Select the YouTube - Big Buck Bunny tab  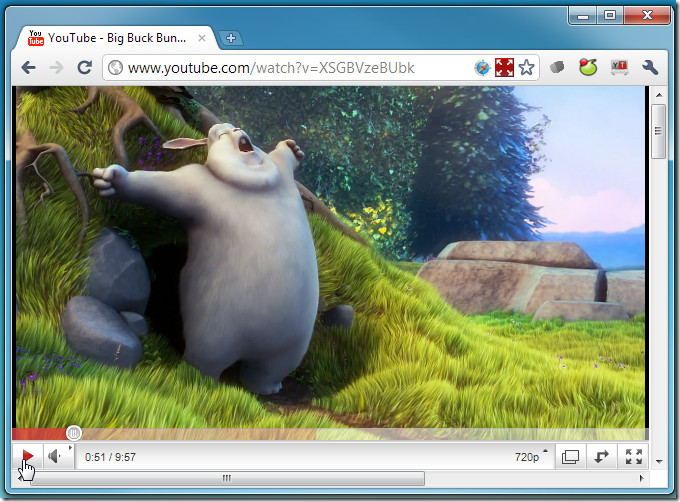[115, 38]
